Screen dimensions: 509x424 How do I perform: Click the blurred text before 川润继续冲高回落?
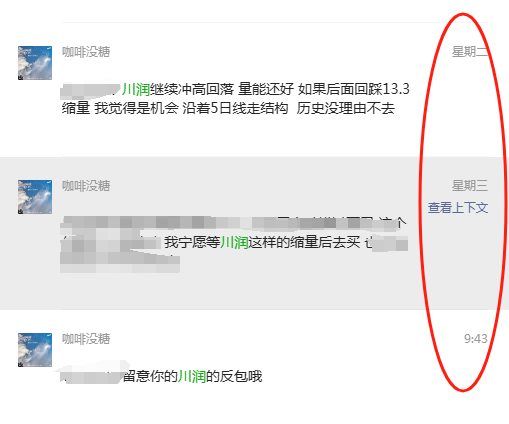pyautogui.click(x=90, y=91)
